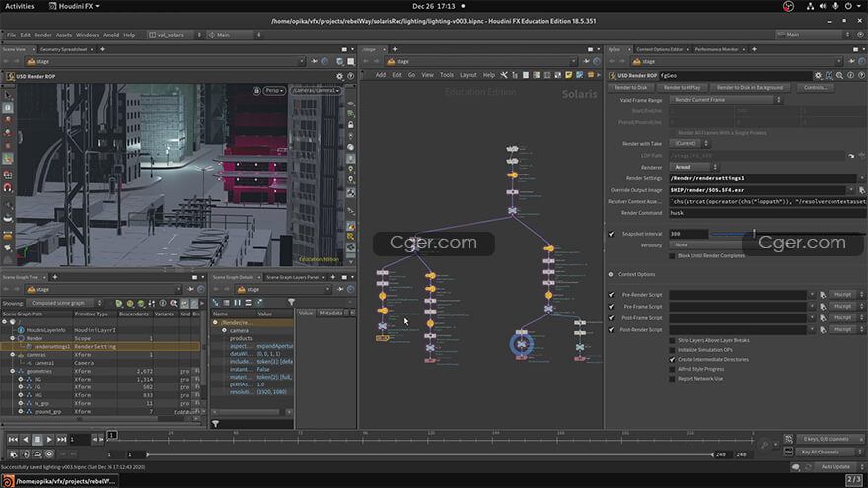The width and height of the screenshot is (868, 488).
Task: Open the network editor Layout menu
Action: click(468, 75)
